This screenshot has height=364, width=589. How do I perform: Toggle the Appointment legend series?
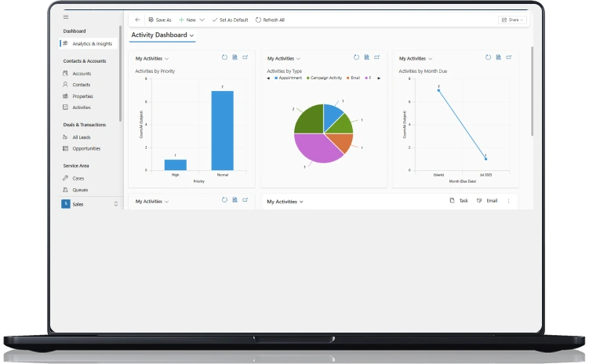288,78
